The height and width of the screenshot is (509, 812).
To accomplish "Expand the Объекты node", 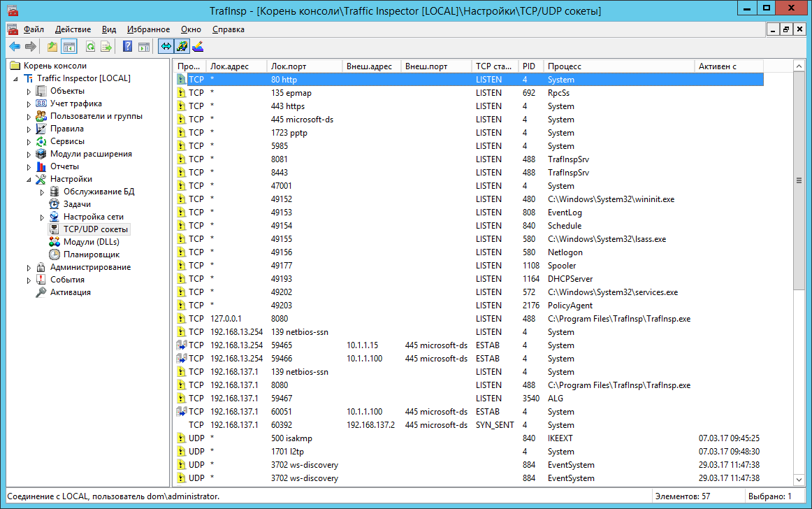I will pyautogui.click(x=29, y=91).
